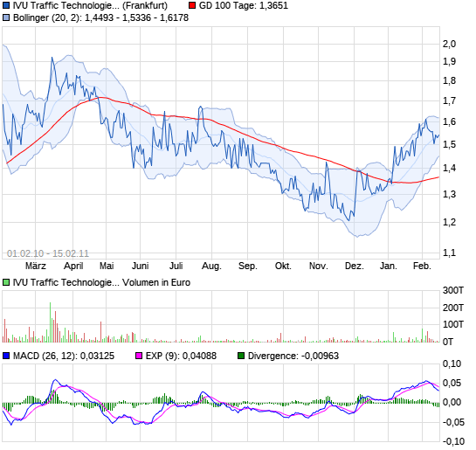Click the red GD 100 Tage swatch
Image resolution: width=476 pixels, height=450 pixels.
192,5
